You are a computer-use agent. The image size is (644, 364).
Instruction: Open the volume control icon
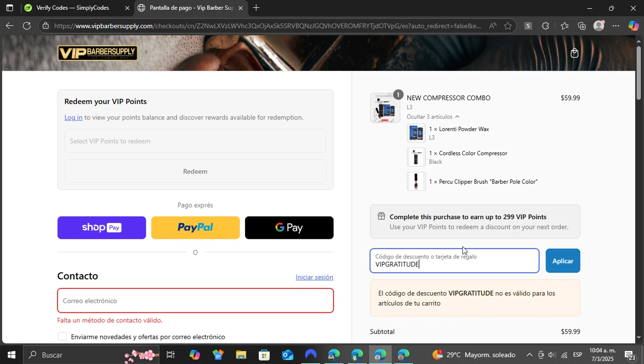(552, 355)
